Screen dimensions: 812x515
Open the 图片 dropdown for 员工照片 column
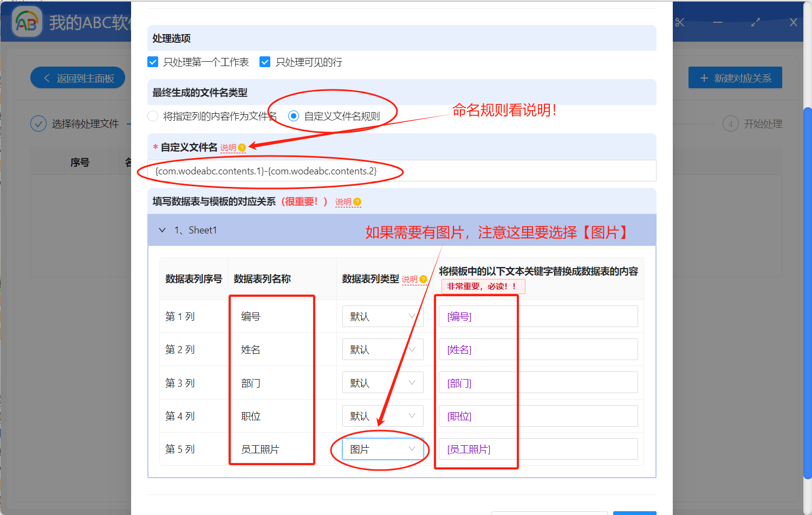[x=382, y=449]
